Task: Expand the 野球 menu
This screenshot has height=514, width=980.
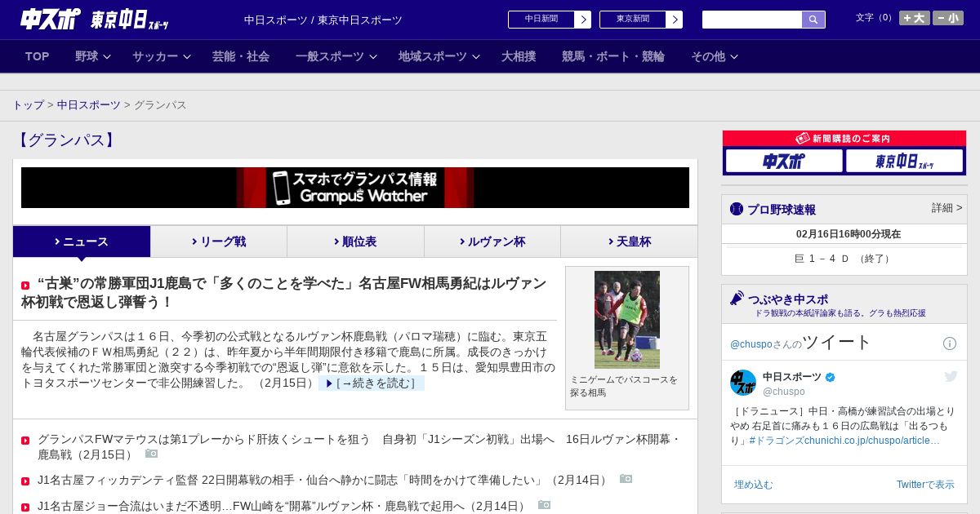Action: (x=92, y=56)
